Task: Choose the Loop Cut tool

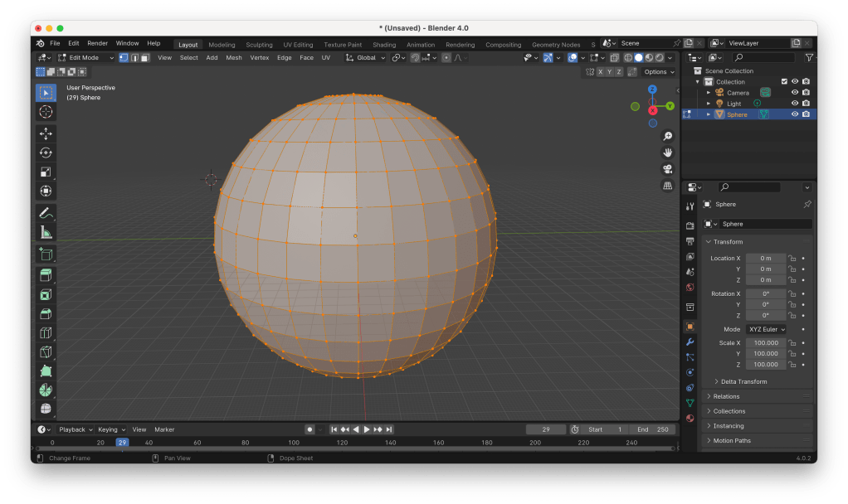Action: pyautogui.click(x=46, y=333)
